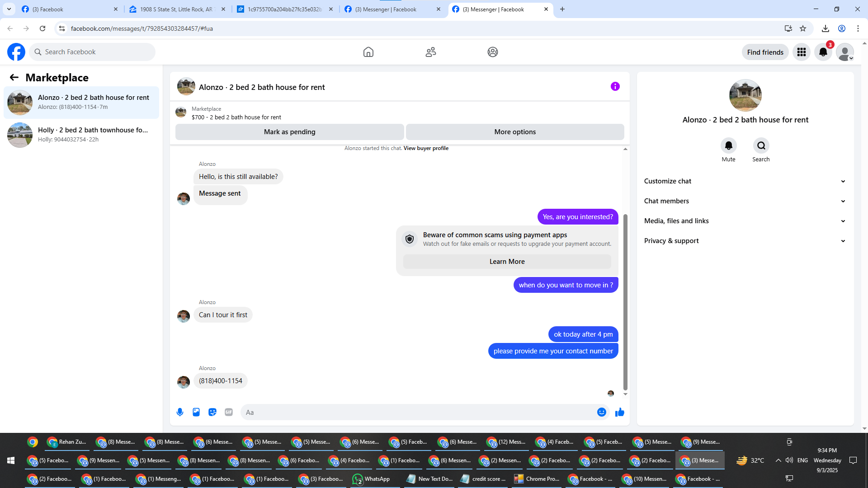Screen dimensions: 868x488
Task: Open Chrome downloads icon
Action: [x=826, y=28]
